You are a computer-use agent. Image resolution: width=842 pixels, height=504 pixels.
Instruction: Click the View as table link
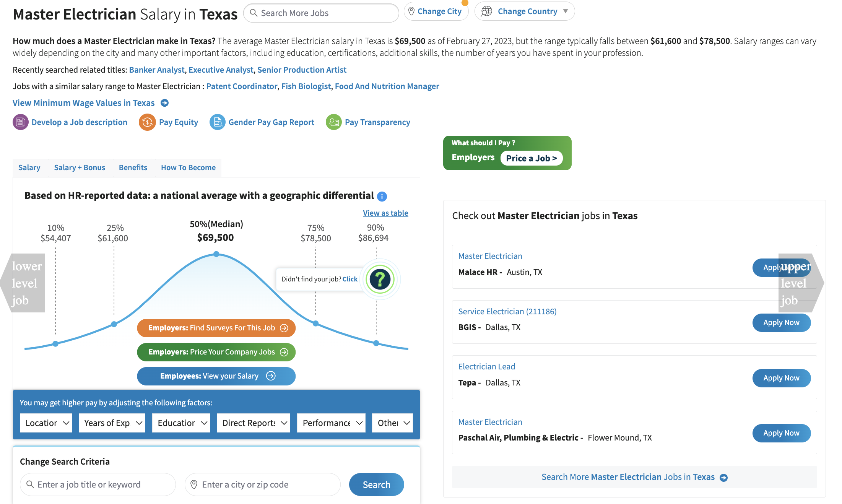tap(385, 213)
